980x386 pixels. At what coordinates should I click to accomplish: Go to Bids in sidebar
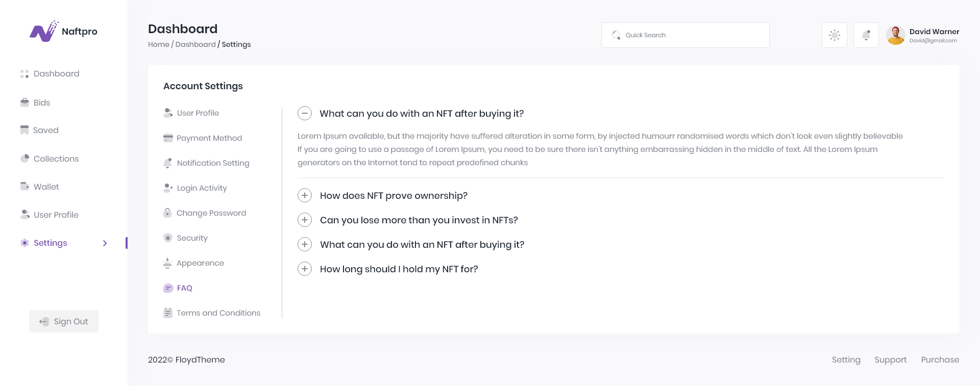(41, 102)
